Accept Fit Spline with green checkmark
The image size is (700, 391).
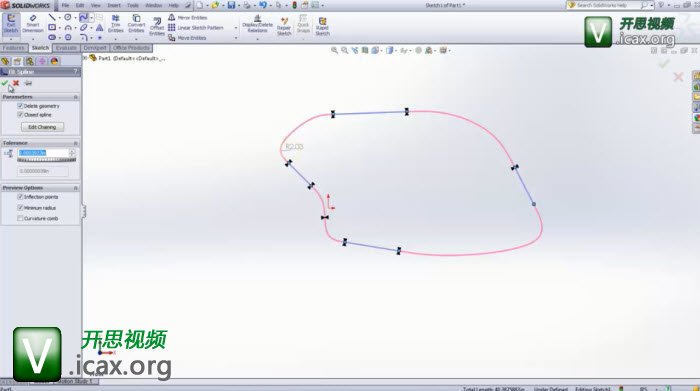pos(5,83)
